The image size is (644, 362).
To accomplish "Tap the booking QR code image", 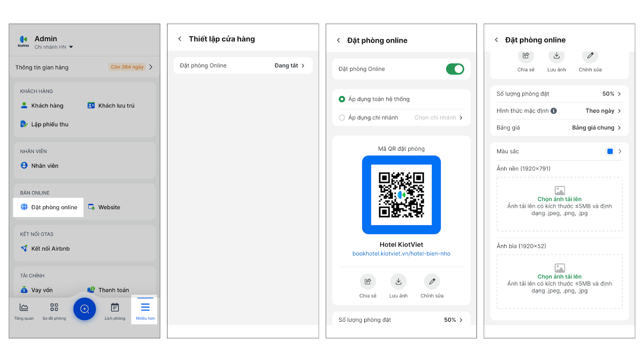I will click(x=401, y=195).
